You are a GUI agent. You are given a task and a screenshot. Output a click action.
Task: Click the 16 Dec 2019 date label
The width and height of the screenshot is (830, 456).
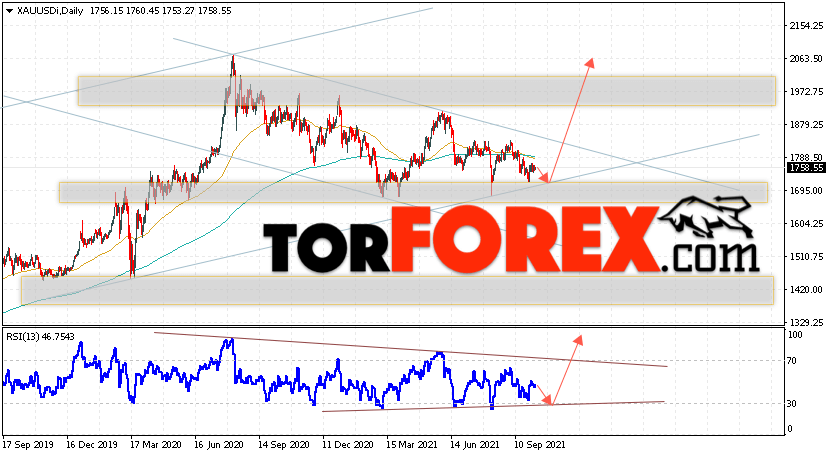tap(92, 444)
